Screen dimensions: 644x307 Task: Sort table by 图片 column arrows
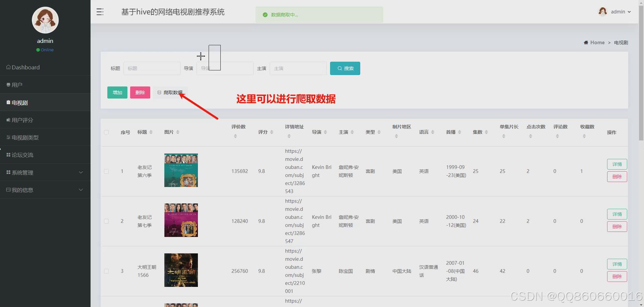coord(178,132)
